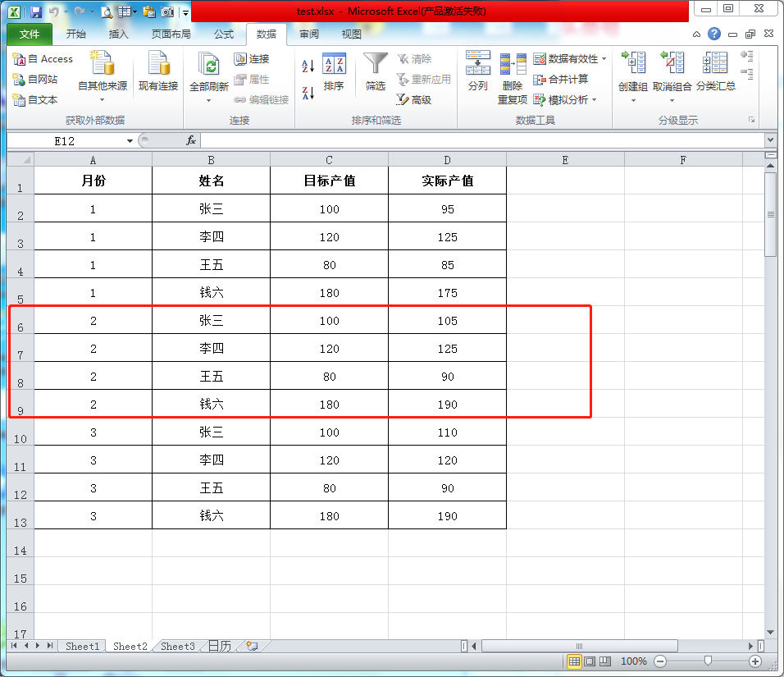
Task: Click the formula bar input field
Action: (482, 140)
